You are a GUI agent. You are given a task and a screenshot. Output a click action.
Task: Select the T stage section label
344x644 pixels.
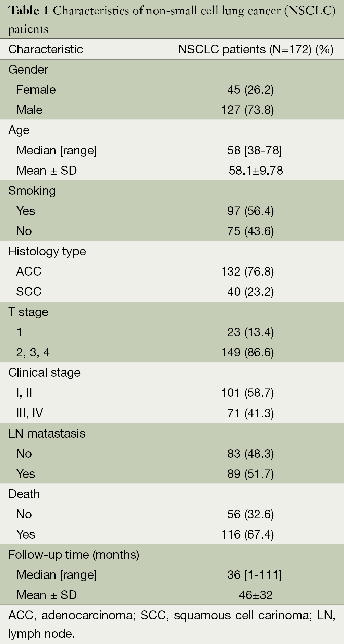(x=28, y=312)
